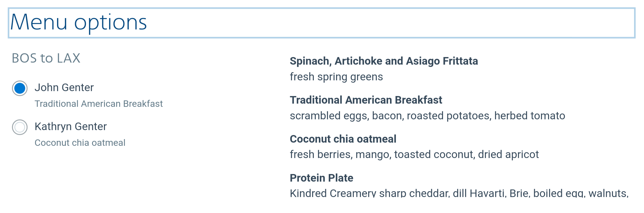This screenshot has width=644, height=213.
Task: Click the John Genter passenger name
Action: point(64,88)
